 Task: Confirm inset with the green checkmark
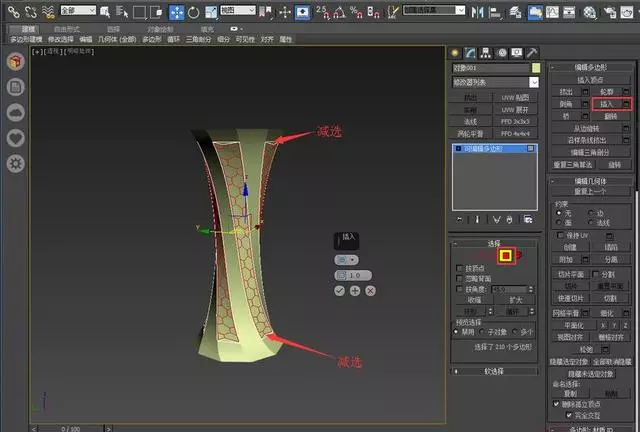[x=340, y=290]
